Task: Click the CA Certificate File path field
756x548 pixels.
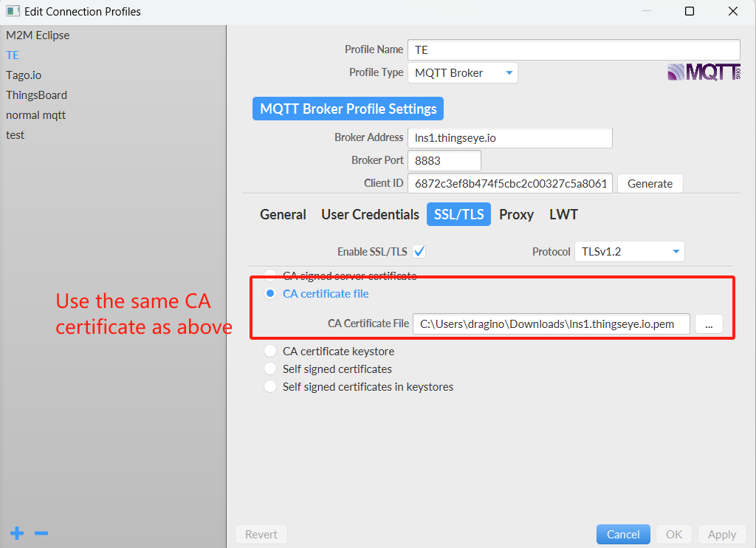Action: (x=551, y=323)
